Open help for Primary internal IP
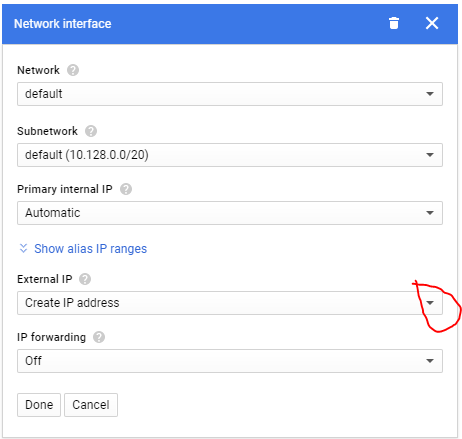Image resolution: width=462 pixels, height=439 pixels. (x=126, y=189)
